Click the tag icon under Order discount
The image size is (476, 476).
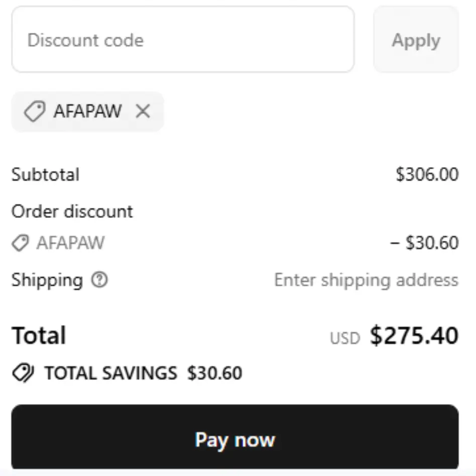[20, 244]
